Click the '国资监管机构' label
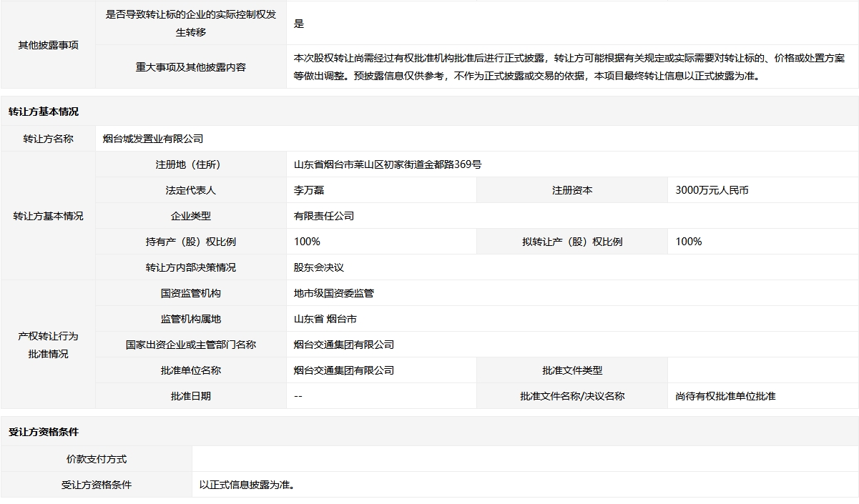The width and height of the screenshot is (859, 504). click(x=190, y=293)
